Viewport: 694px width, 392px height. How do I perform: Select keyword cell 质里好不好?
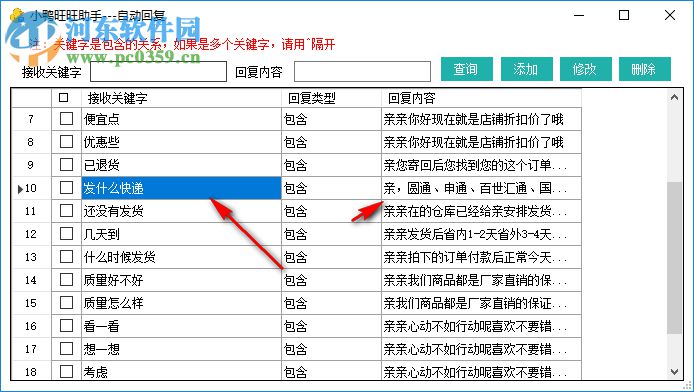click(x=181, y=280)
